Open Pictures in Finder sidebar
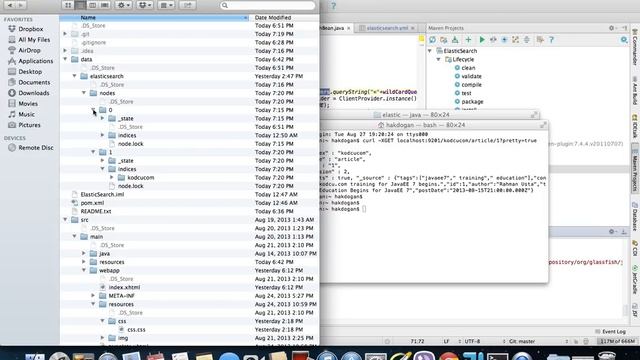This screenshot has height=360, width=640. [24, 125]
